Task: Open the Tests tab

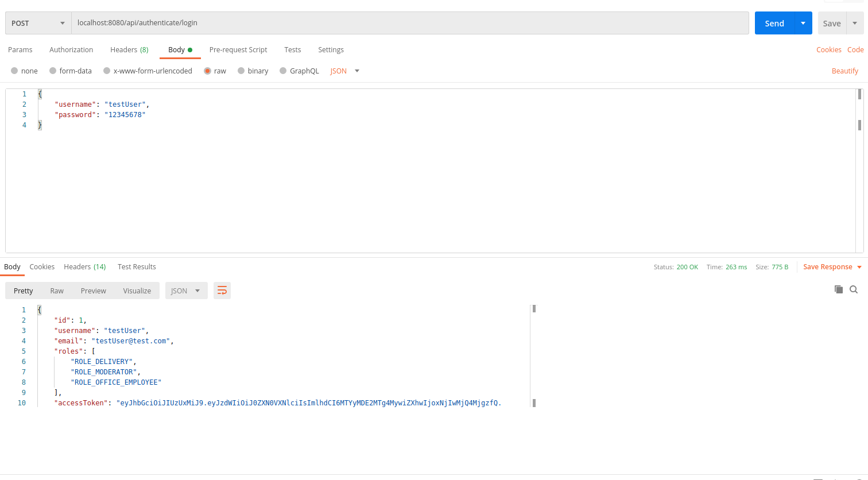Action: (x=293, y=50)
